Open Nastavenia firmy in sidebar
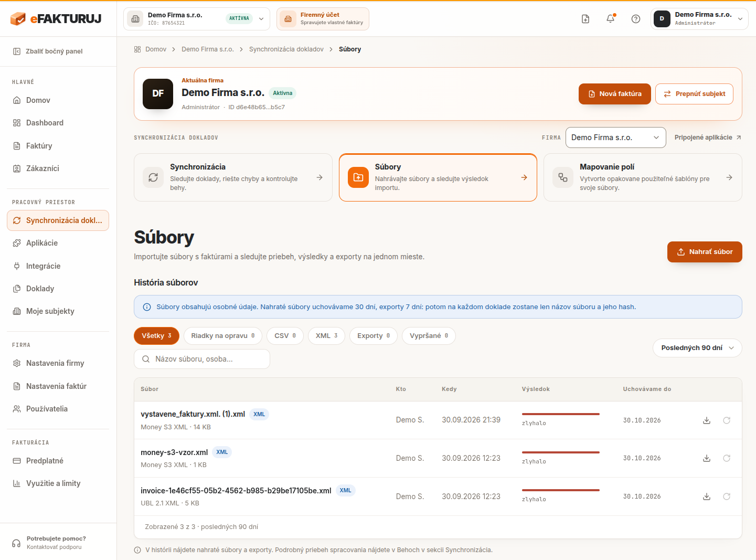The image size is (756, 560). coord(58,363)
